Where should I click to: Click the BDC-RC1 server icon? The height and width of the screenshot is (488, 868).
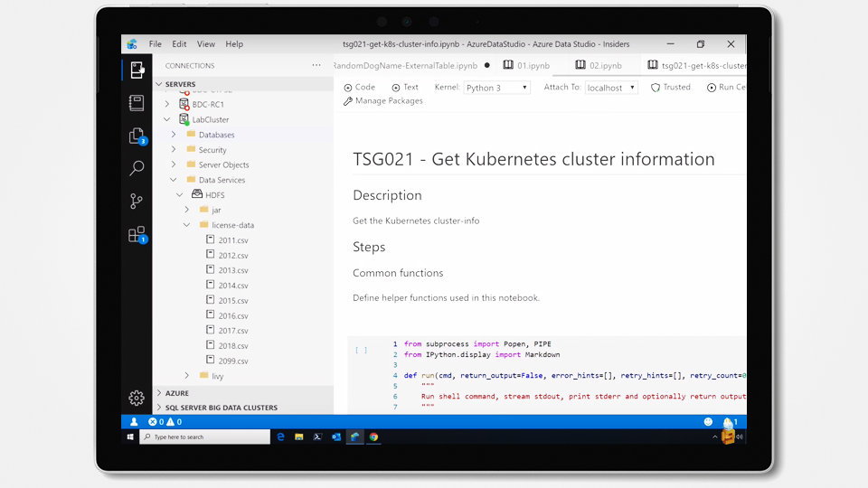[x=184, y=104]
